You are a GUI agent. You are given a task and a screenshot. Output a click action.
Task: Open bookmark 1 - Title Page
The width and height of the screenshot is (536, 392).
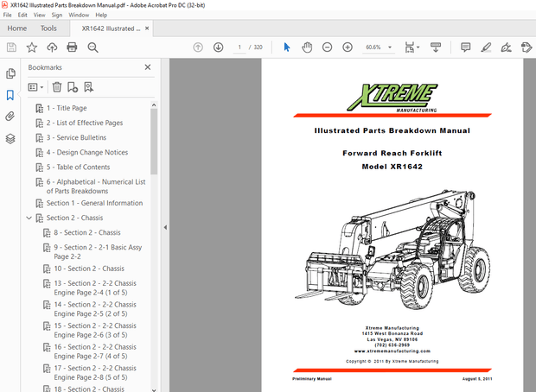click(x=67, y=108)
